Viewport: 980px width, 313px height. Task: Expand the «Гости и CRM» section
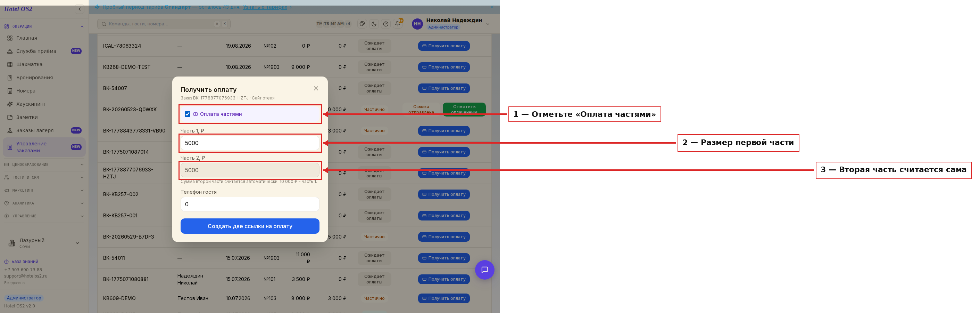(x=44, y=177)
